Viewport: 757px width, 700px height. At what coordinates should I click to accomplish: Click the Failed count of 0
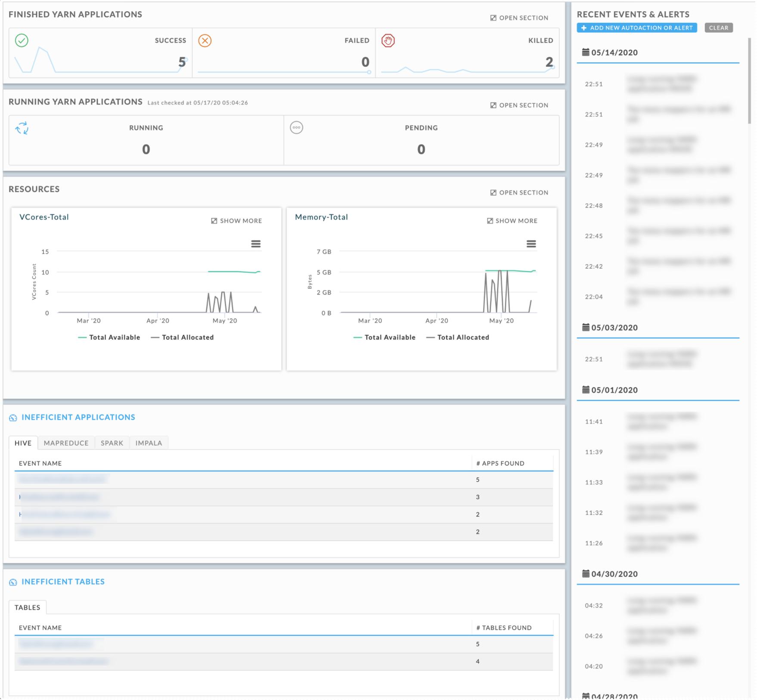366,62
